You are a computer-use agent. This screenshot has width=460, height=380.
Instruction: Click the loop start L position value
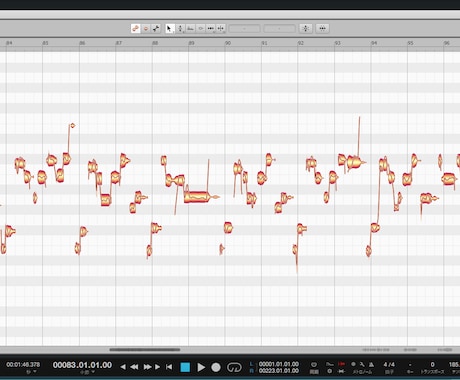pyautogui.click(x=279, y=364)
